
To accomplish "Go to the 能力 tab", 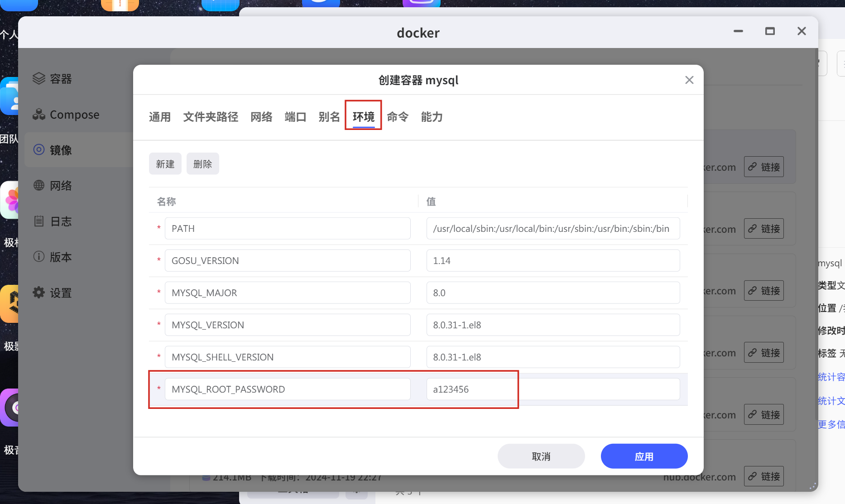I will point(432,117).
